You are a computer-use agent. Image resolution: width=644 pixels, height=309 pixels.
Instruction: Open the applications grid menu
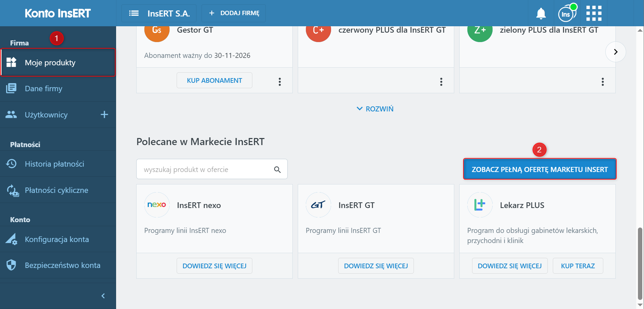pos(594,13)
